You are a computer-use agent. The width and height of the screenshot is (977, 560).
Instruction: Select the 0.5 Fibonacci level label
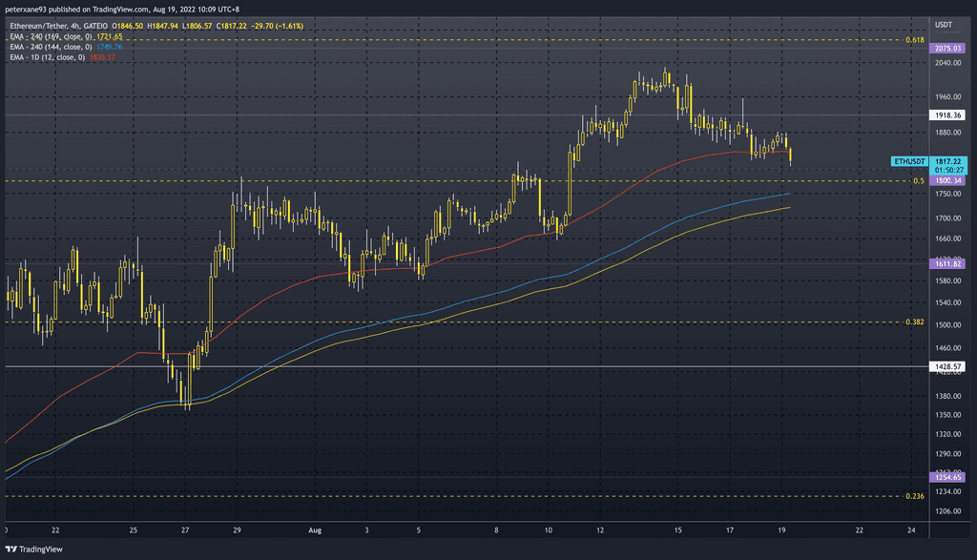919,181
